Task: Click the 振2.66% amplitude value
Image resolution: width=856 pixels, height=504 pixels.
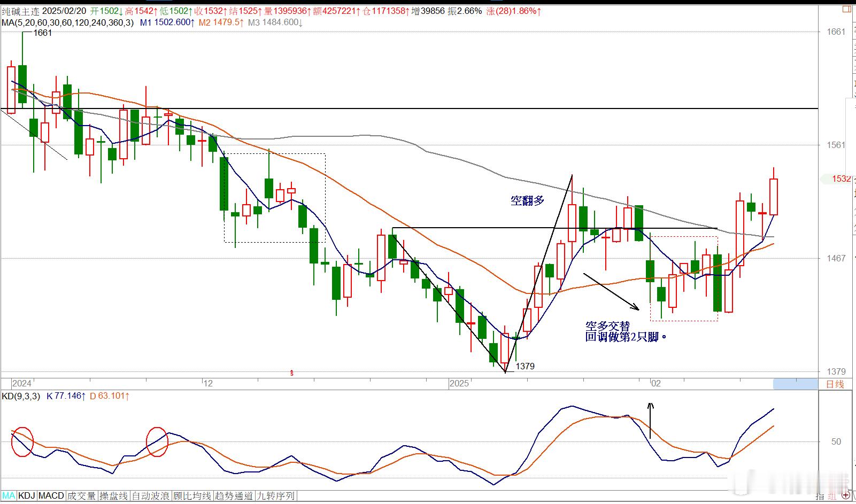Action: point(465,11)
